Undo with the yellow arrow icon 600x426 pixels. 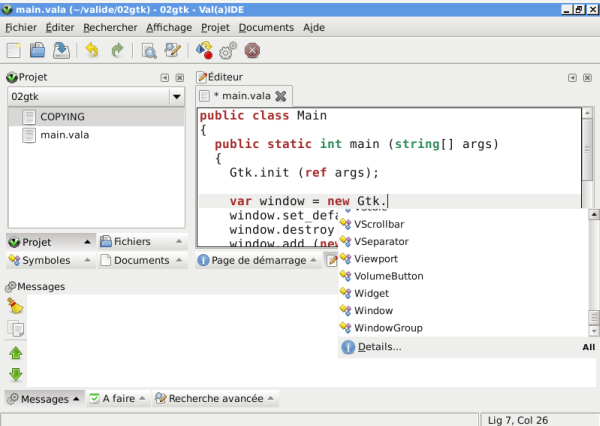click(92, 50)
